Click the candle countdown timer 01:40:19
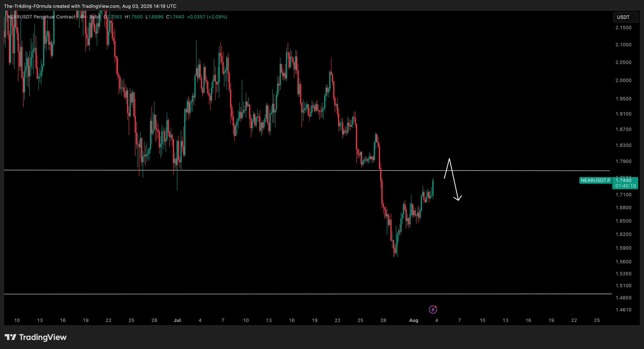 click(x=625, y=186)
